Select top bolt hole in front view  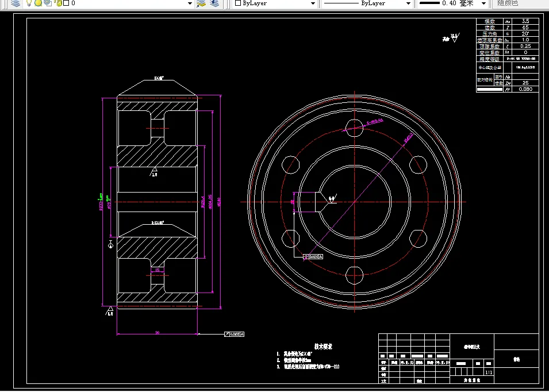pos(354,128)
